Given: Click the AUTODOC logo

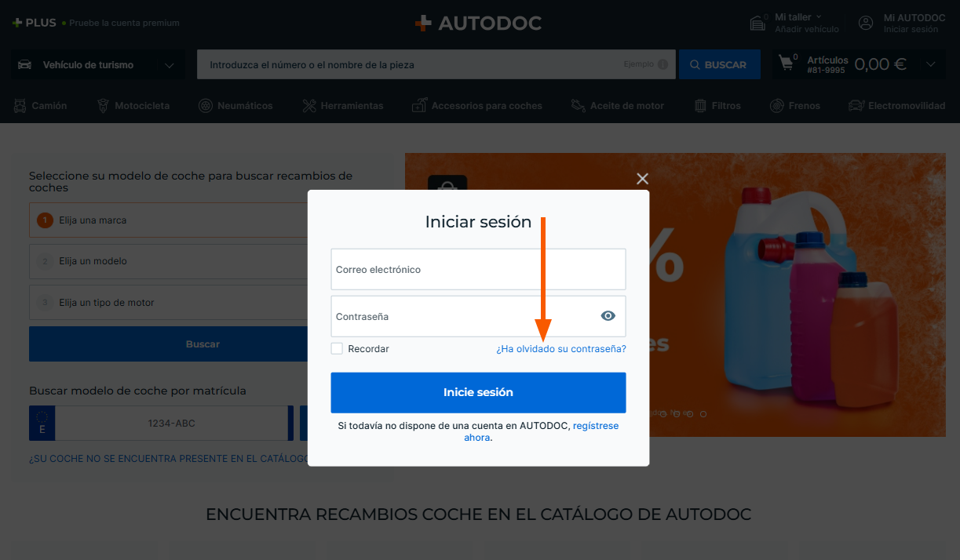Looking at the screenshot, I should point(478,23).
